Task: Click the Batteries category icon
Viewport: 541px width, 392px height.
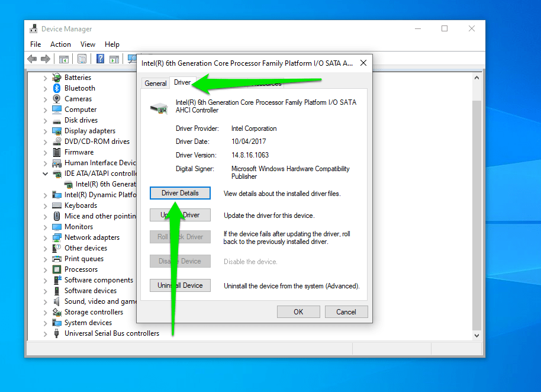Action: point(57,78)
